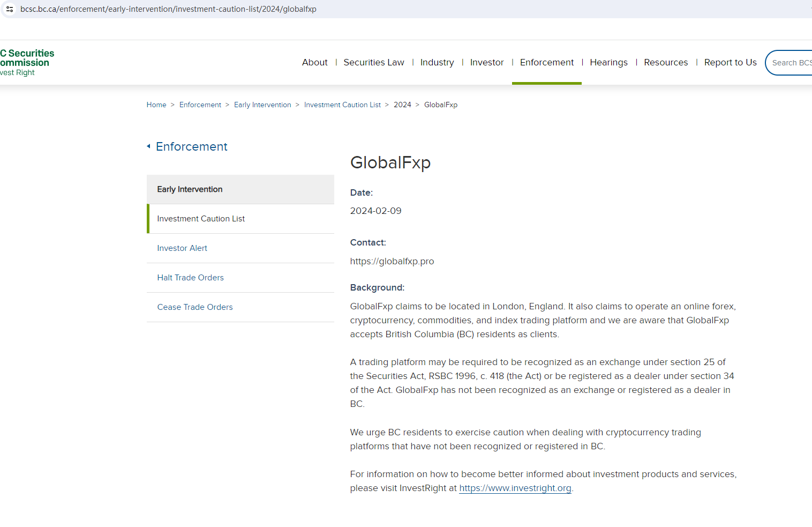Open the Securities Law menu
This screenshot has height=527, width=812.
tap(374, 62)
